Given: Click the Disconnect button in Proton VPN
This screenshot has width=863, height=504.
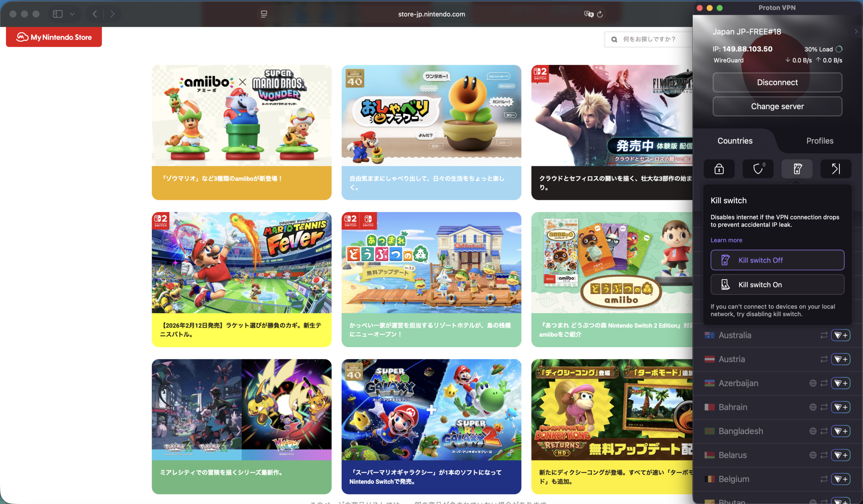Looking at the screenshot, I should point(777,82).
